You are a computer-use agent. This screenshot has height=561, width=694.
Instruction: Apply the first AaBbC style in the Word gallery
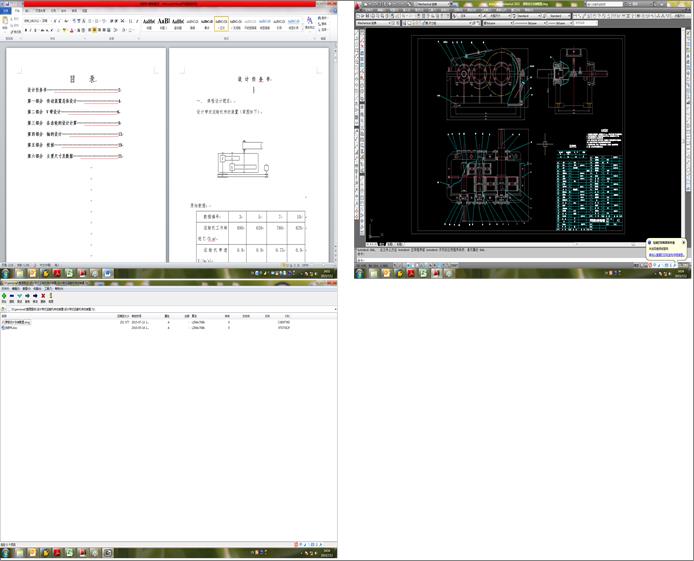[x=149, y=23]
